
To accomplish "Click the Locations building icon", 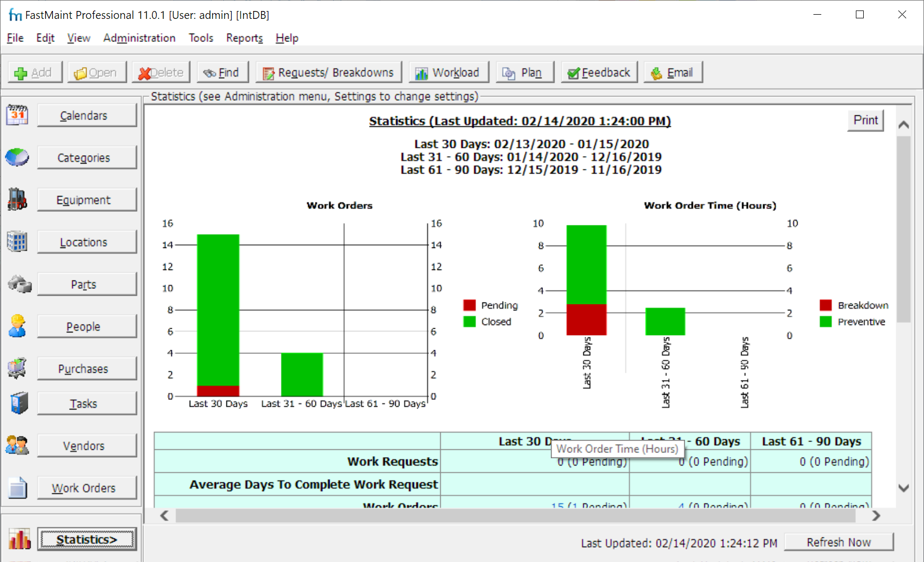I will coord(17,242).
